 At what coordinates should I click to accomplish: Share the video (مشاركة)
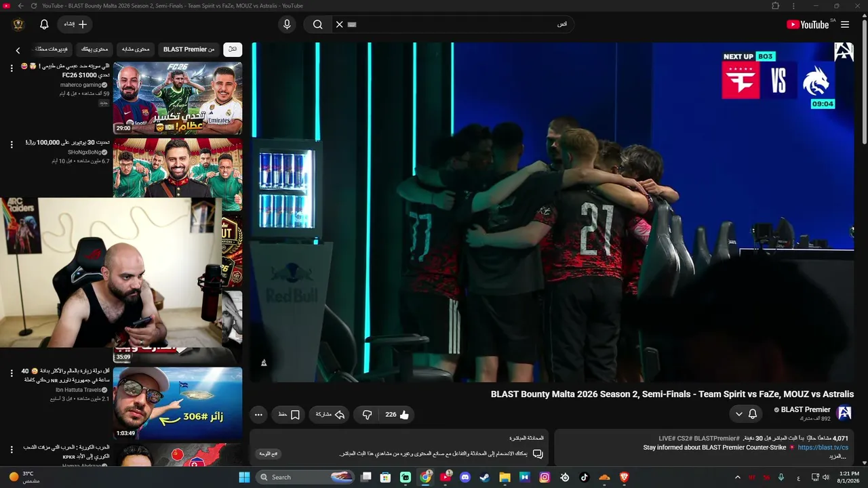tap(330, 415)
